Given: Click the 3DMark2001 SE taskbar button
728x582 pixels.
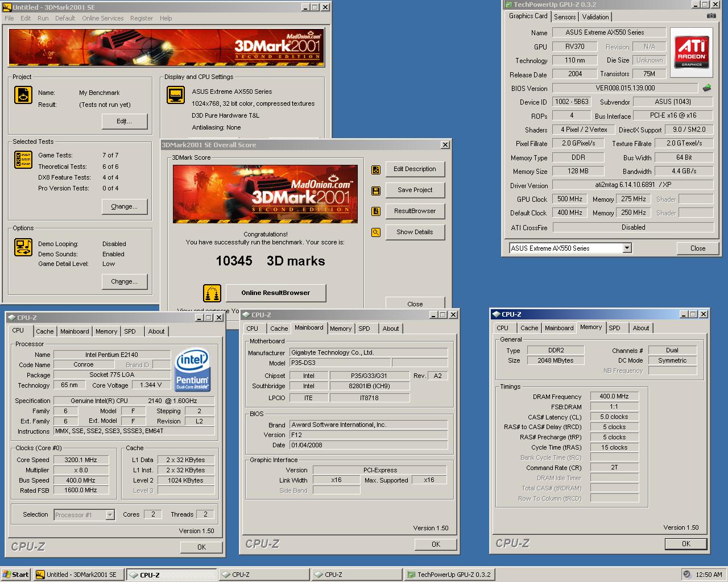Looking at the screenshot, I should pyautogui.click(x=78, y=575).
